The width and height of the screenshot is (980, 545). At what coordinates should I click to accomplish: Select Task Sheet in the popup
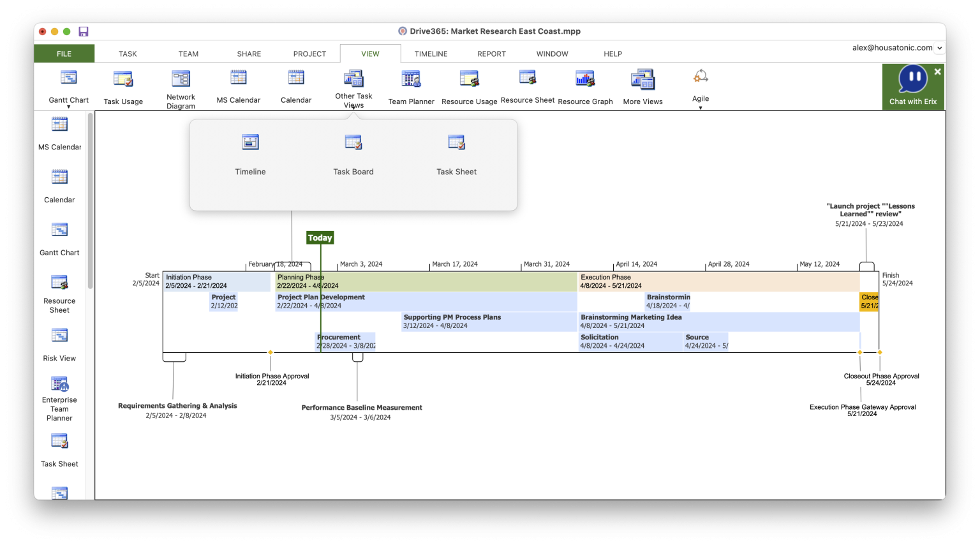coord(456,154)
